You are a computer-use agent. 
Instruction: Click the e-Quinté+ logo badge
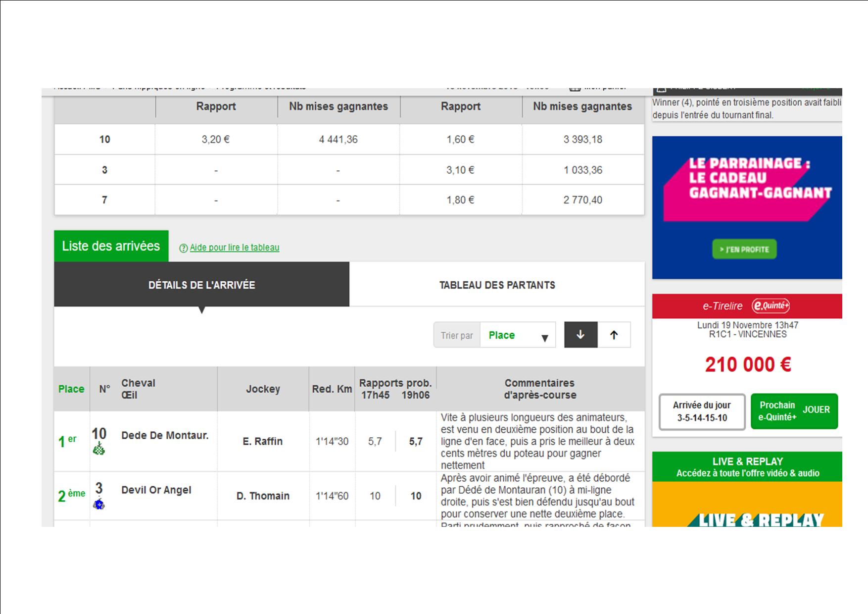[x=771, y=306]
